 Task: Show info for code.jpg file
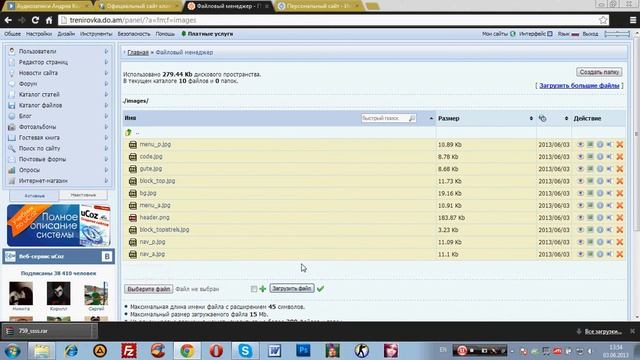tap(600, 157)
